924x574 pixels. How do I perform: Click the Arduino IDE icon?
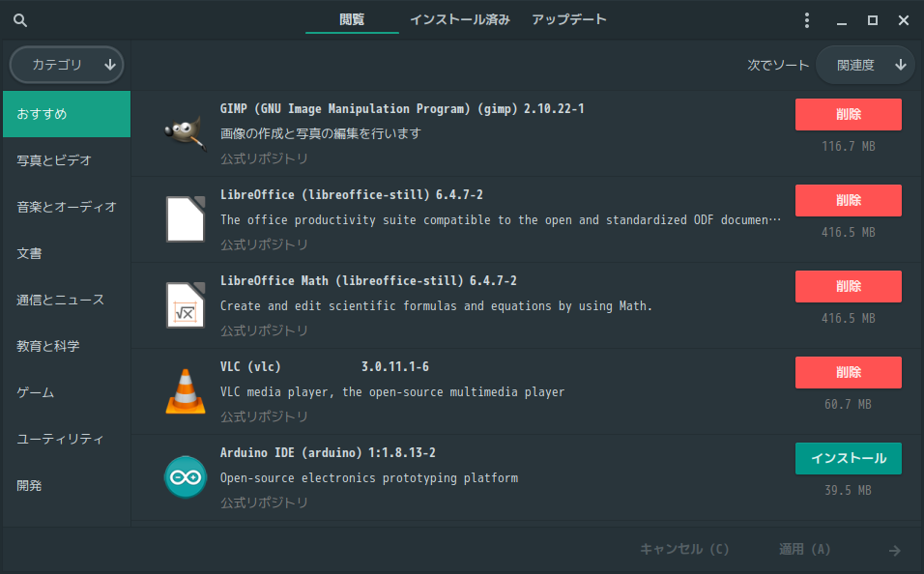click(x=185, y=477)
